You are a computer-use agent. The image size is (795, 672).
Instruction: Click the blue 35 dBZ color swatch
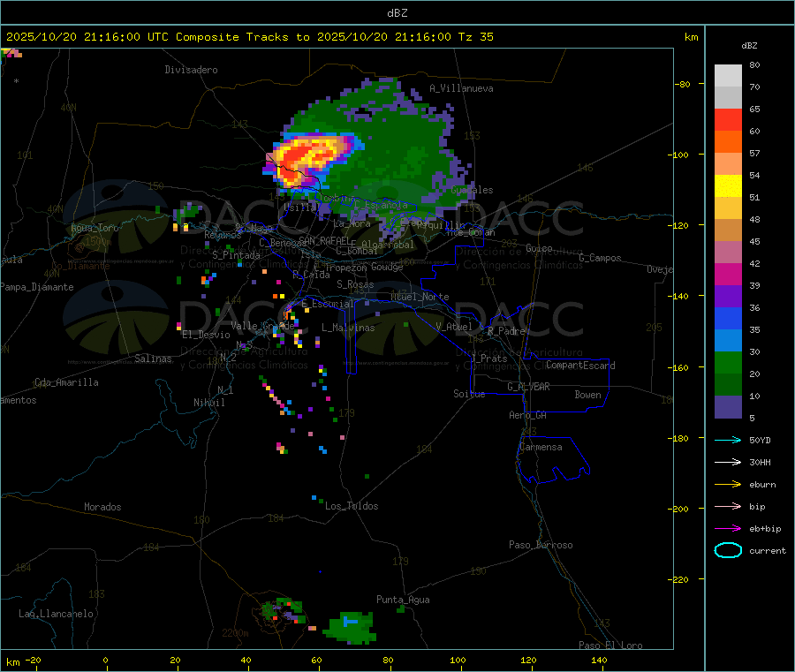tap(728, 318)
